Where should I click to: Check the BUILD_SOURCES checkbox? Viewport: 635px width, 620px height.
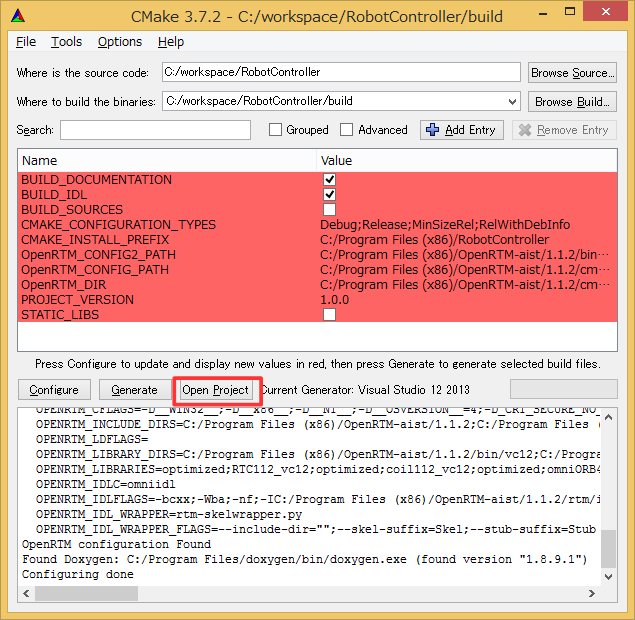point(329,210)
